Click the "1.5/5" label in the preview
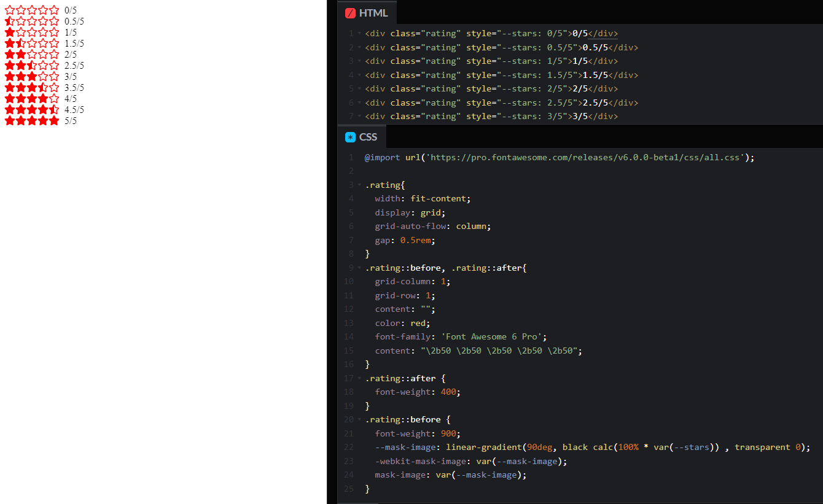Image resolution: width=823 pixels, height=504 pixels. (x=74, y=44)
